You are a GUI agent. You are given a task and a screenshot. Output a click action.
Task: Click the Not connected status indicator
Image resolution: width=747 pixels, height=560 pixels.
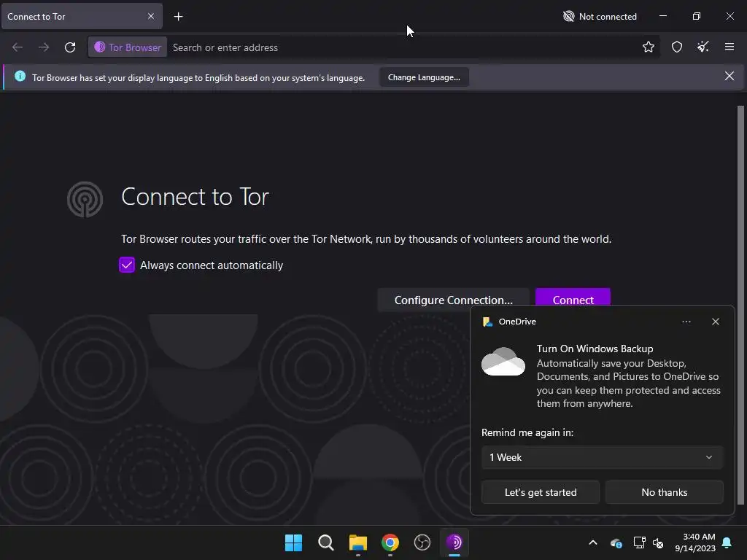pyautogui.click(x=600, y=17)
